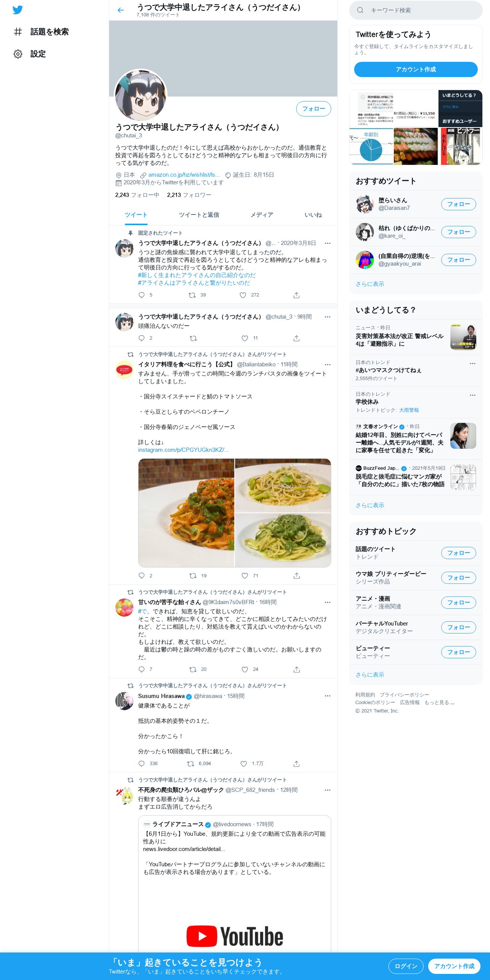Click the Twitter bird logo
The height and width of the screenshot is (980, 490).
click(x=18, y=10)
